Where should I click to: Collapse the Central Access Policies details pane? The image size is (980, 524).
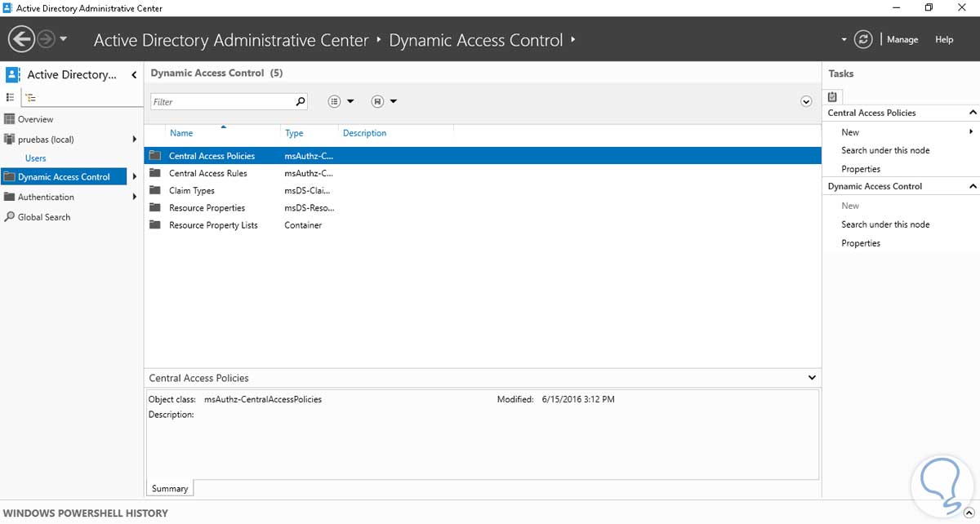click(812, 378)
